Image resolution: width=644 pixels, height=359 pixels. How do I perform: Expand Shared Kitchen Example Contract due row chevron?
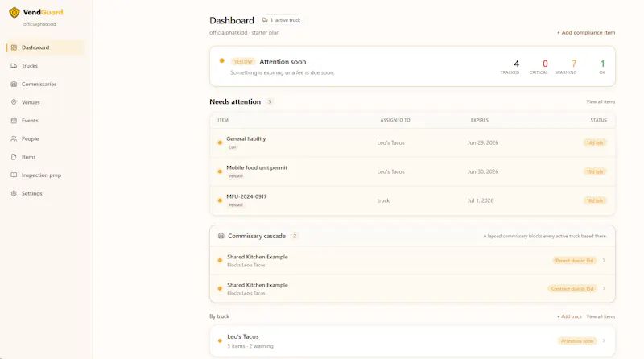(604, 288)
